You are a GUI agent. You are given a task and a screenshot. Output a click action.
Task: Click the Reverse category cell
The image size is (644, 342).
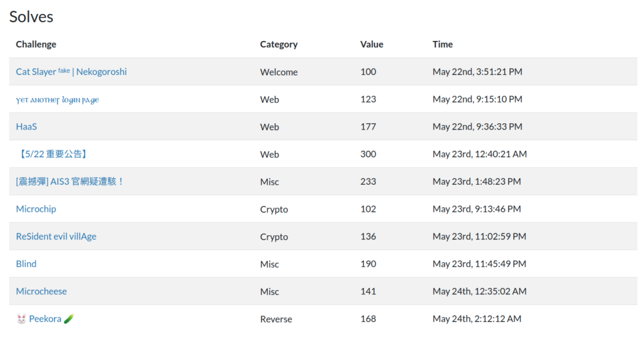click(276, 319)
